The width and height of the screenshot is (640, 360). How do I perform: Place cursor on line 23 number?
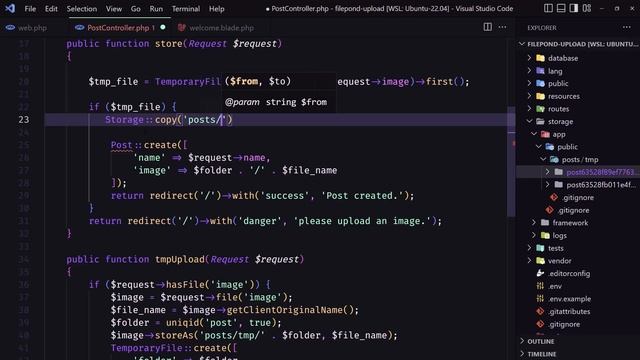[24, 120]
